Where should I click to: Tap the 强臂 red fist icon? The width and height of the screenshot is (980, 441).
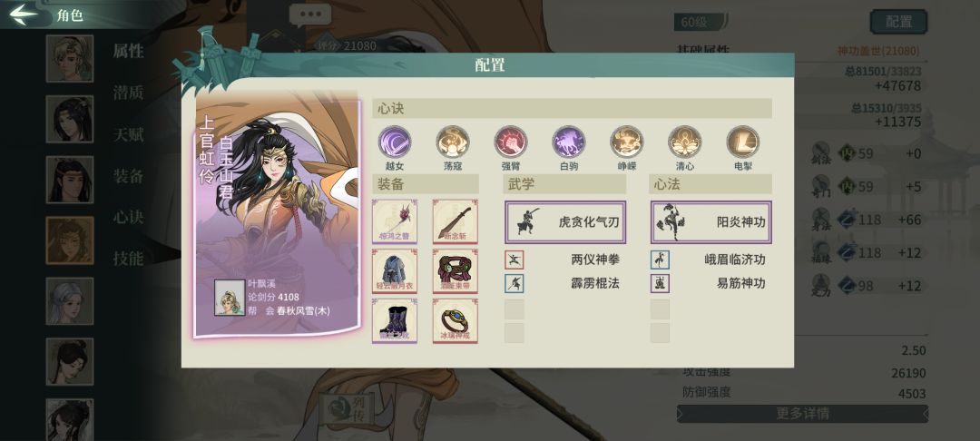pyautogui.click(x=511, y=142)
